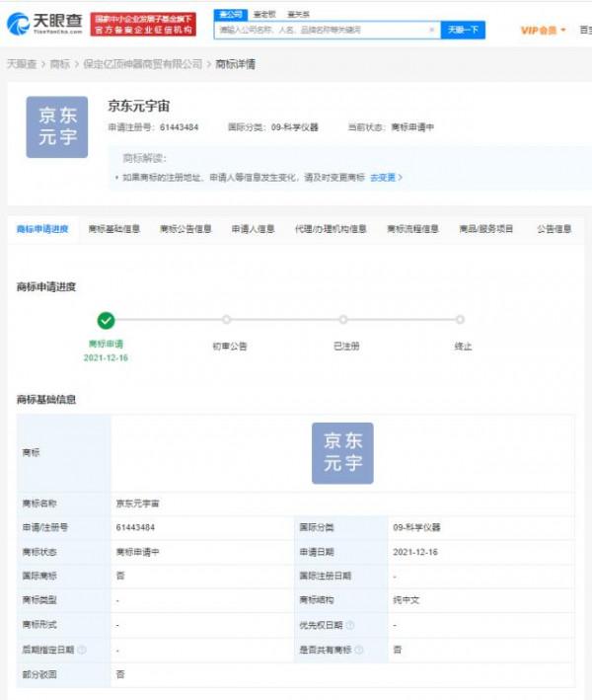The width and height of the screenshot is (592, 700).
Task: Click the 纯中文 trademark structure cell
Action: 406,600
